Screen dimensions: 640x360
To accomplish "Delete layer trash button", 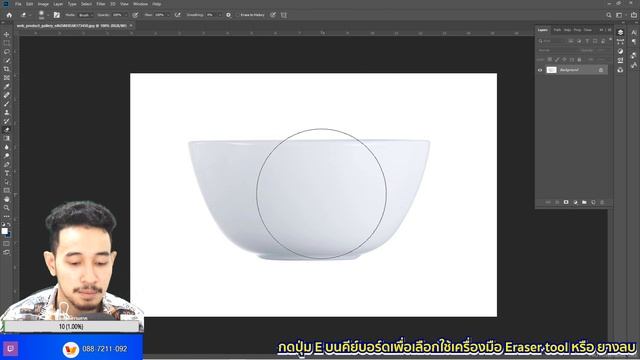I will click(x=602, y=202).
